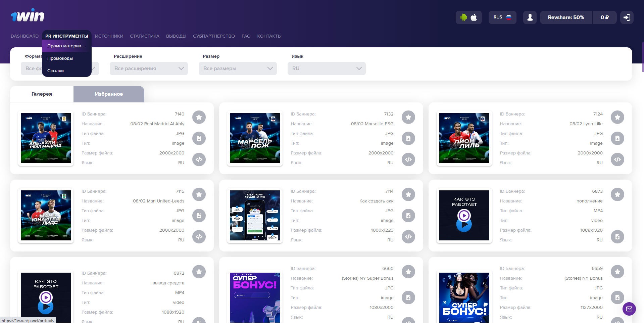Open PR ИНСТРУМЕНТЫ menu
The width and height of the screenshot is (644, 323).
[67, 36]
